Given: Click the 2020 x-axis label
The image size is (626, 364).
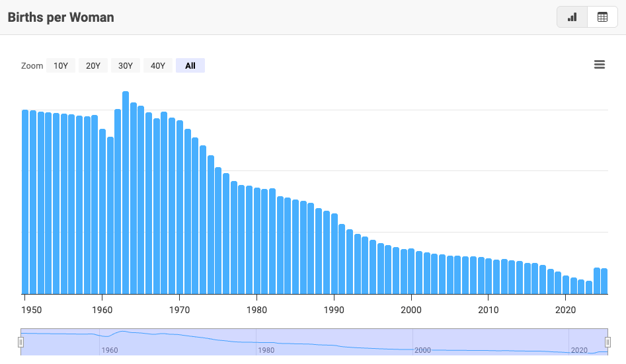Looking at the screenshot, I should (x=565, y=310).
